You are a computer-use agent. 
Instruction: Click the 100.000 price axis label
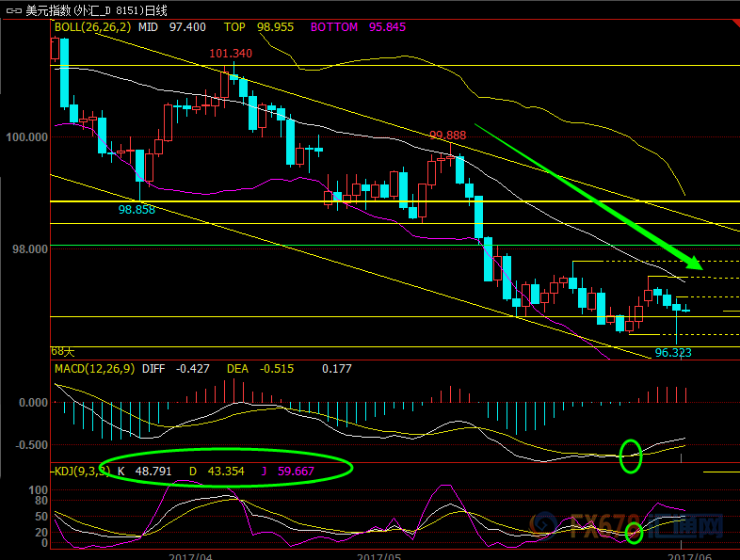tap(26, 137)
